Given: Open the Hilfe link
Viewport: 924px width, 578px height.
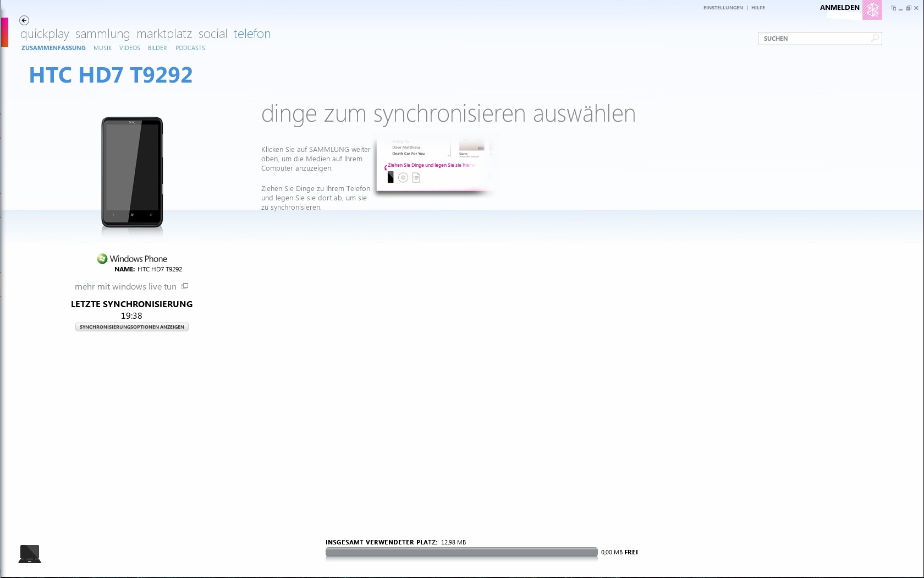Looking at the screenshot, I should [758, 8].
